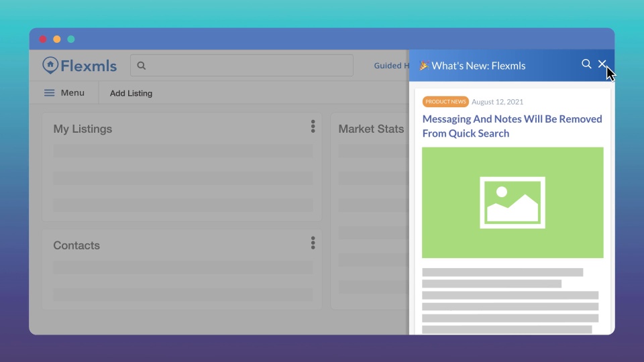Open Contacts three-dot options

pos(313,243)
